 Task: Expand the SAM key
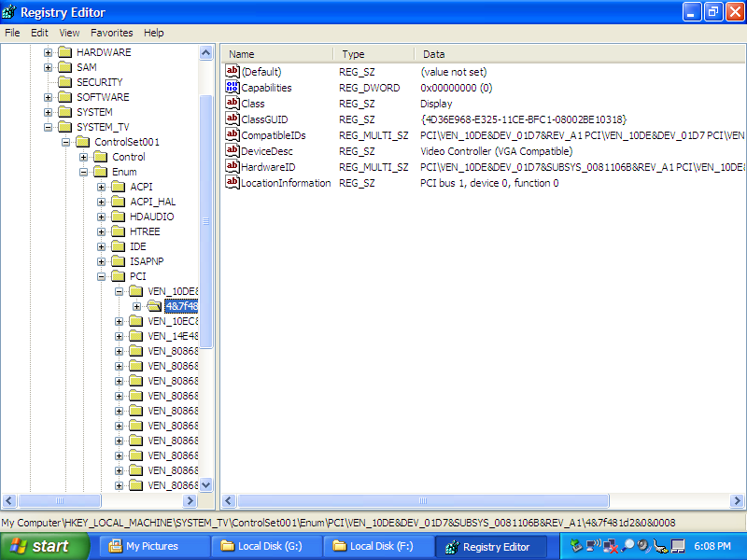(x=49, y=67)
